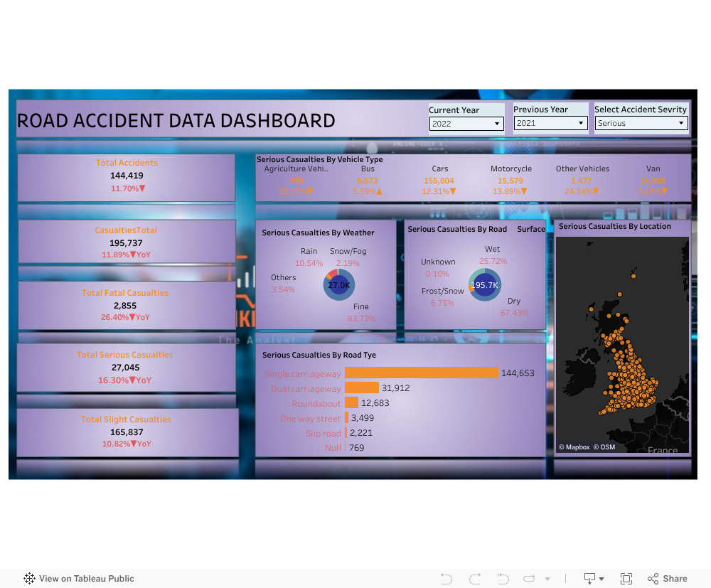
Task: Click the Roundabout bar in the chart
Action: coord(351,403)
